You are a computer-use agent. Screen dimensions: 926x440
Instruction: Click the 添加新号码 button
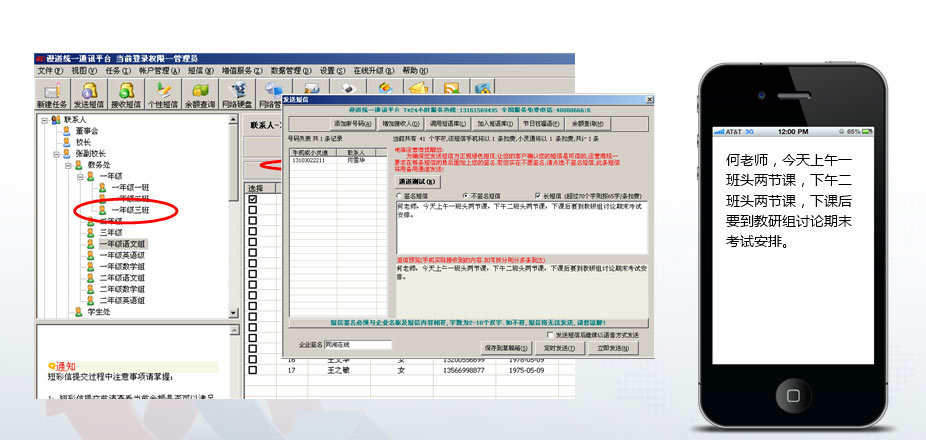click(353, 123)
